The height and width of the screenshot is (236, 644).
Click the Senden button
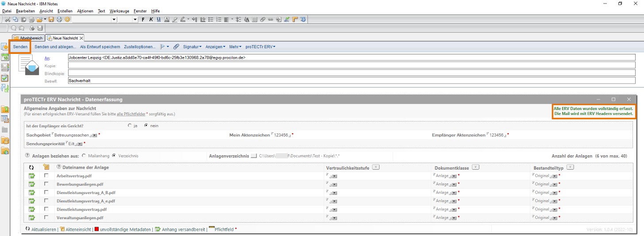pyautogui.click(x=20, y=46)
